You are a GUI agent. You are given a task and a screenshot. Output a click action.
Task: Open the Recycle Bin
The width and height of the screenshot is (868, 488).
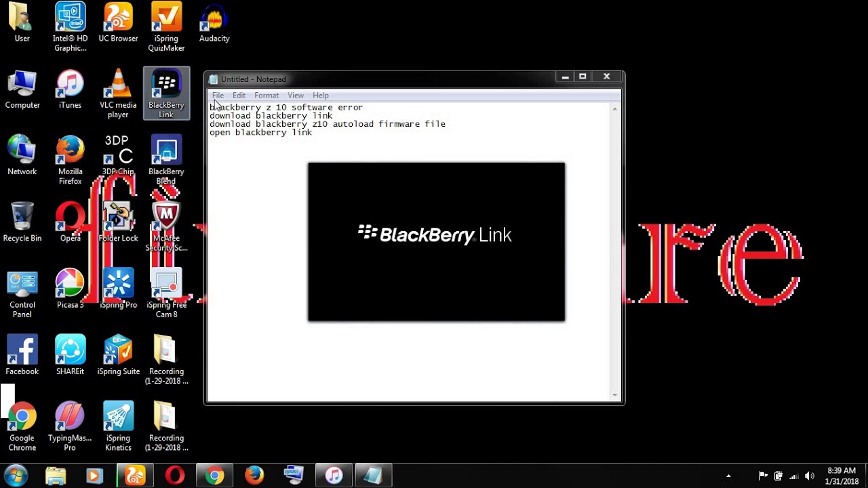[22, 222]
